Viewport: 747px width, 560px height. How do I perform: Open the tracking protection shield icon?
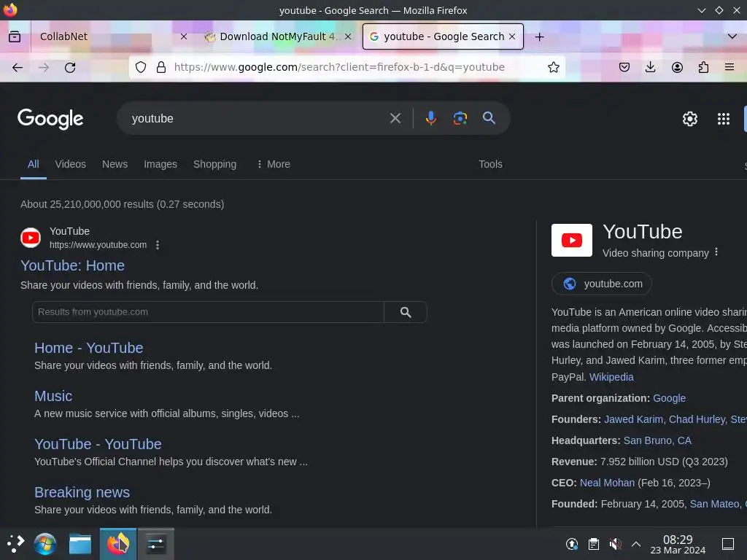click(x=141, y=67)
